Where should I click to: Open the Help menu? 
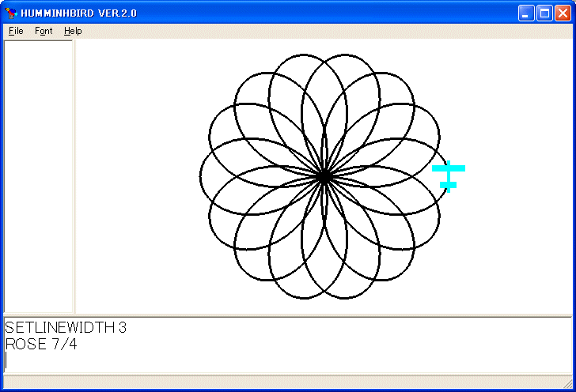point(73,31)
